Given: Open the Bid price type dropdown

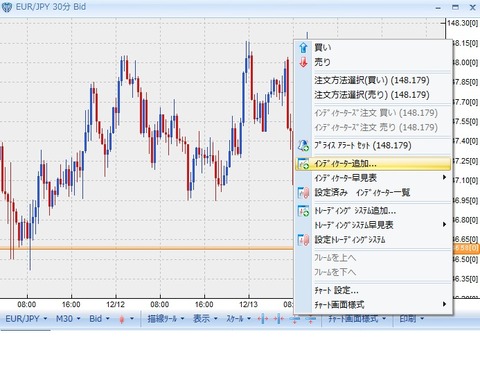Looking at the screenshot, I should tap(99, 319).
